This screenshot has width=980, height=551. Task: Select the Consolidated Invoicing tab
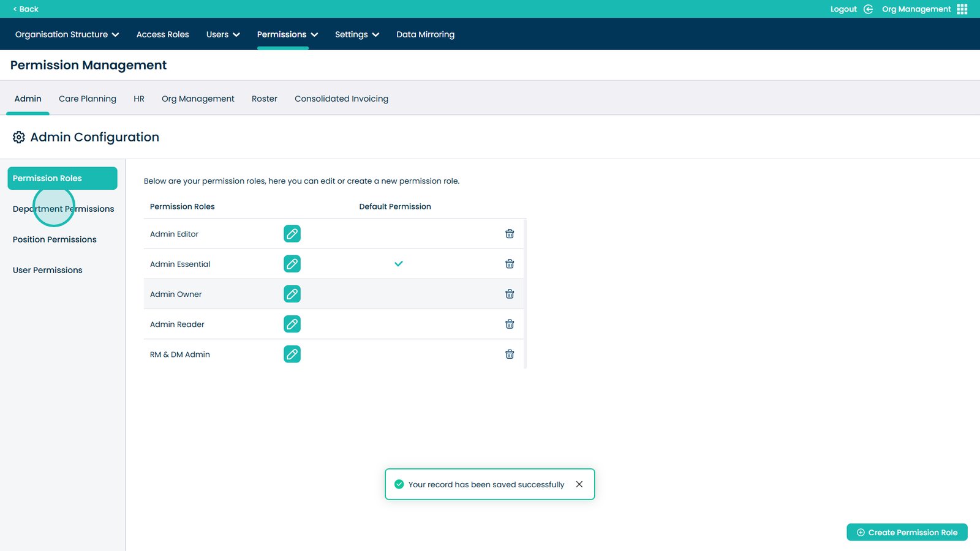pos(341,99)
